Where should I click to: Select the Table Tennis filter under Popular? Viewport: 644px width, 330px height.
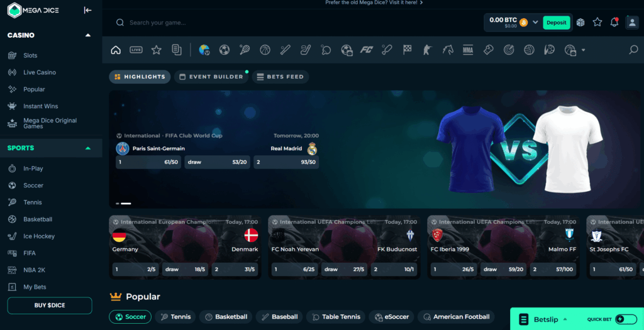336,317
